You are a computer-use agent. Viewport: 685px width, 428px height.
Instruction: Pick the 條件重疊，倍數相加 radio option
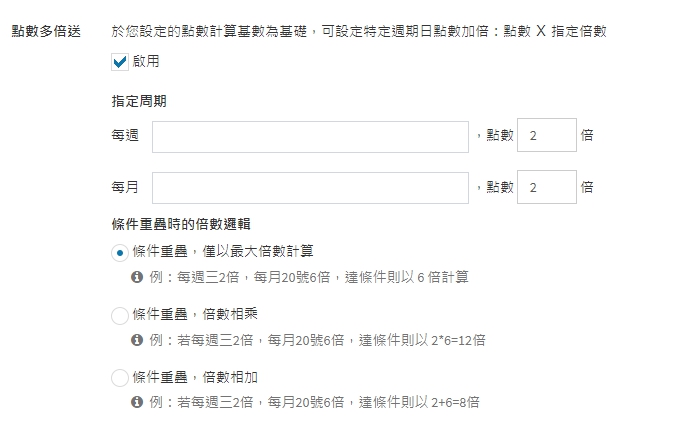click(121, 378)
